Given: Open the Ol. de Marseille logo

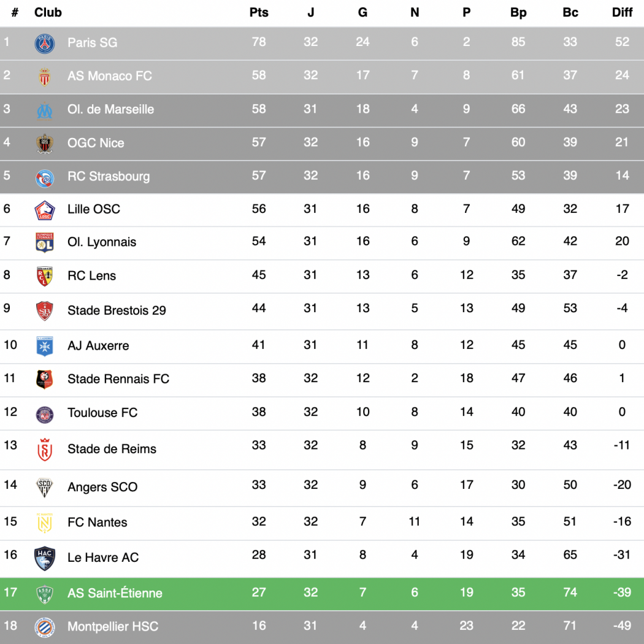Looking at the screenshot, I should (44, 110).
